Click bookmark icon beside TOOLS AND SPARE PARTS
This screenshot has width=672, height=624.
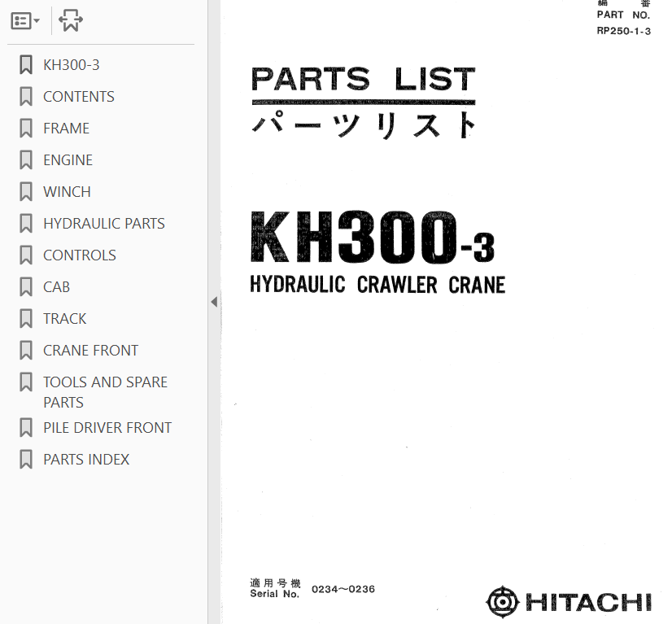[x=26, y=382]
